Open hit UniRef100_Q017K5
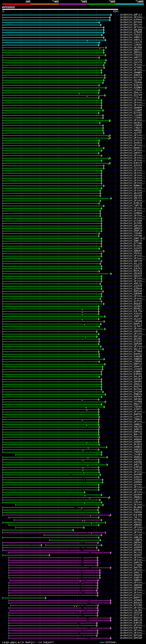Image resolution: width=146 pixels, height=644 pixels. pyautogui.click(x=131, y=95)
